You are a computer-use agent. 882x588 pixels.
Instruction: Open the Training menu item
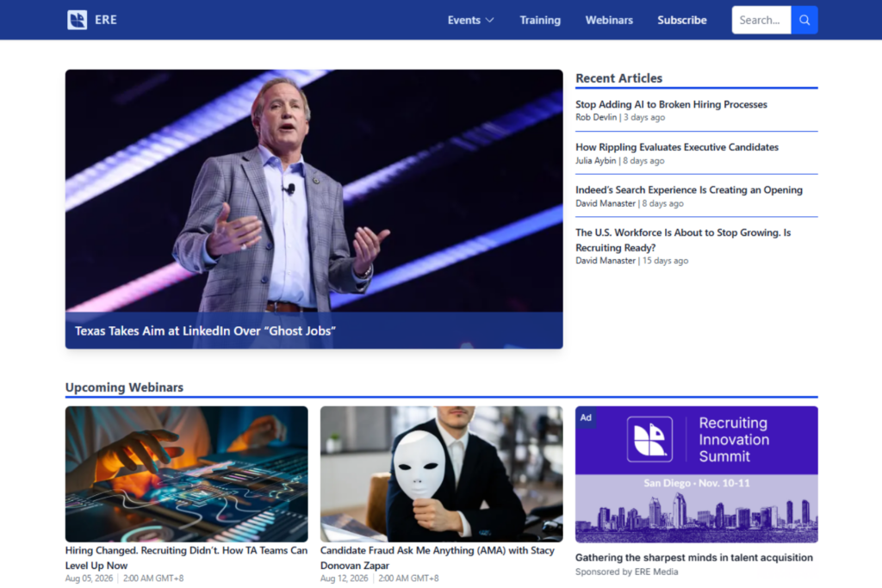540,21
